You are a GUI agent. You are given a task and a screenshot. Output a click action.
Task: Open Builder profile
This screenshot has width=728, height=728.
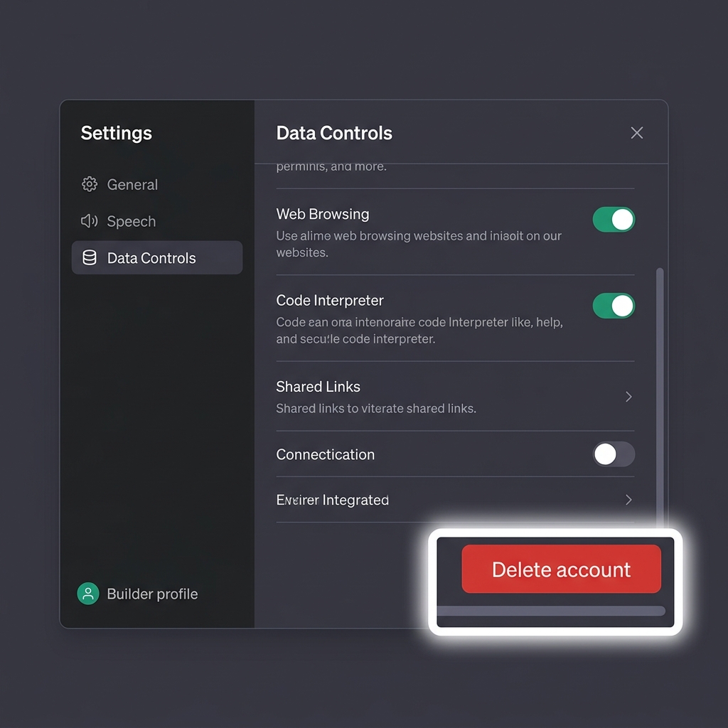[x=138, y=594]
